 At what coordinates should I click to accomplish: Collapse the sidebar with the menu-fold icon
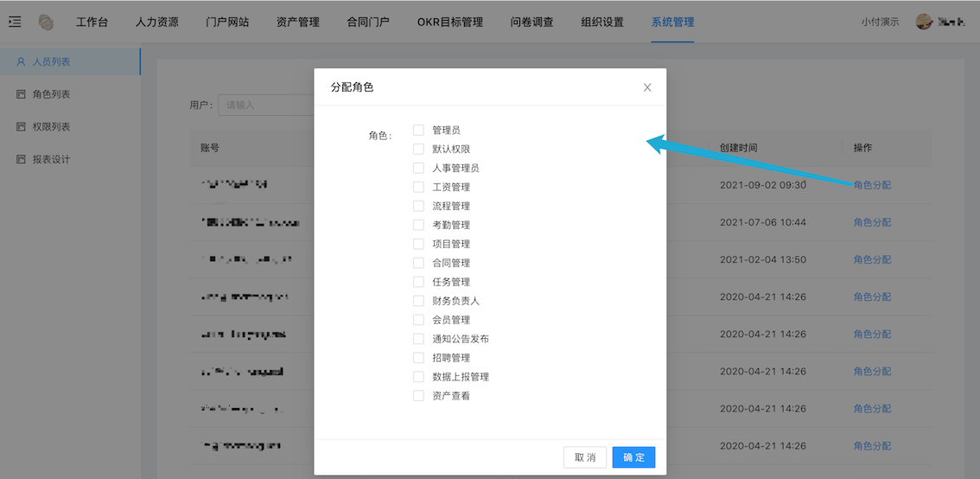[x=15, y=22]
